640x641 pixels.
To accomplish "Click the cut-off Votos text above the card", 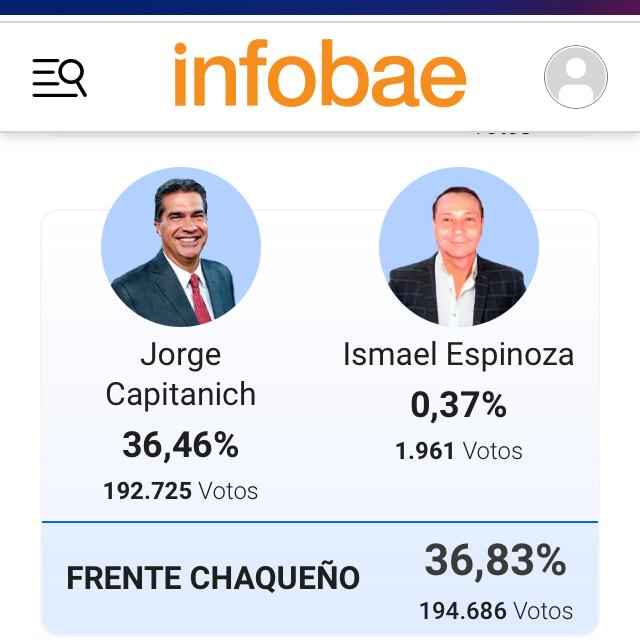I will point(502,130).
